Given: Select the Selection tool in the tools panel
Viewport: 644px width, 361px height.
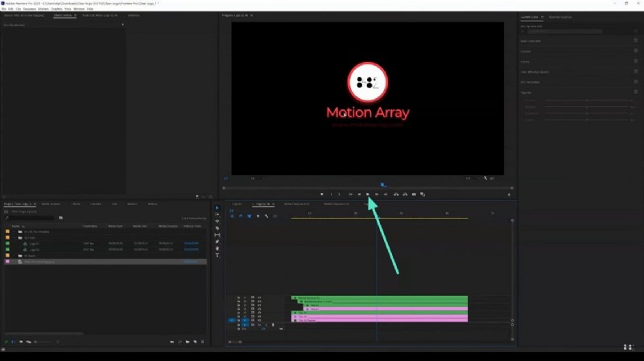Looking at the screenshot, I should point(217,208).
